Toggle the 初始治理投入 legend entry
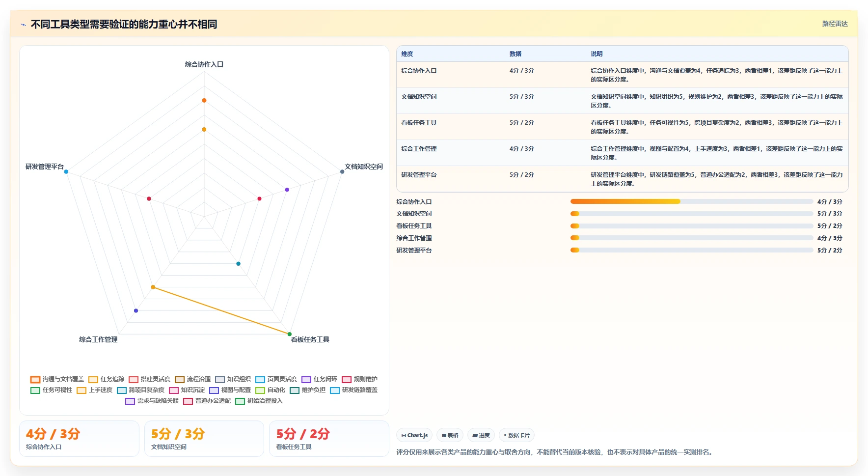This screenshot has width=868, height=476. pyautogui.click(x=259, y=401)
